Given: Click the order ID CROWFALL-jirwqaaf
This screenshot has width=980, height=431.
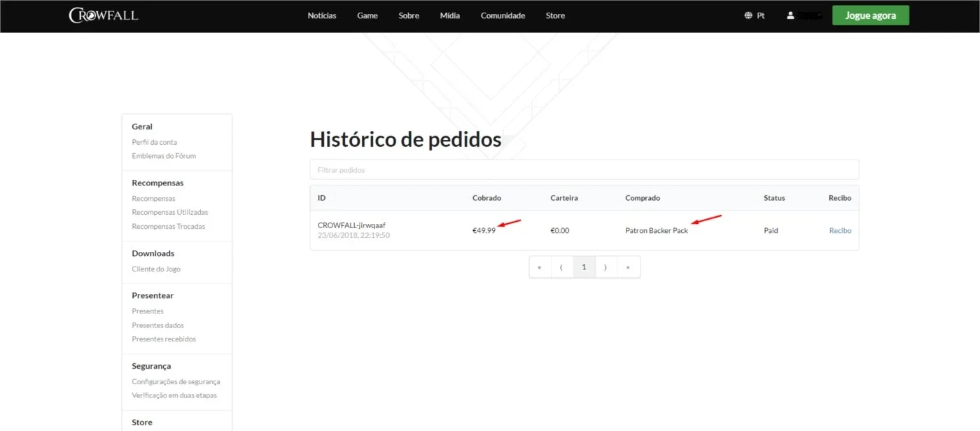Looking at the screenshot, I should [x=351, y=225].
